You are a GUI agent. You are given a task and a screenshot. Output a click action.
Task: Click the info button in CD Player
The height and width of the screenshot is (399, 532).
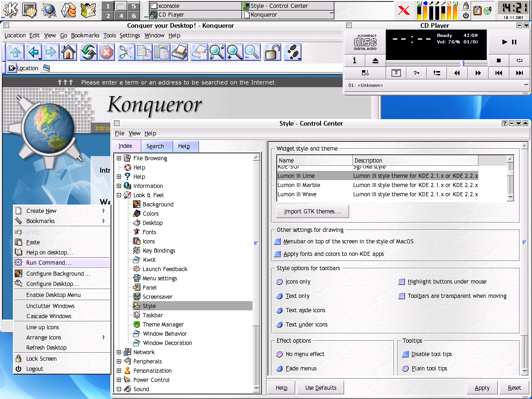pos(355,61)
